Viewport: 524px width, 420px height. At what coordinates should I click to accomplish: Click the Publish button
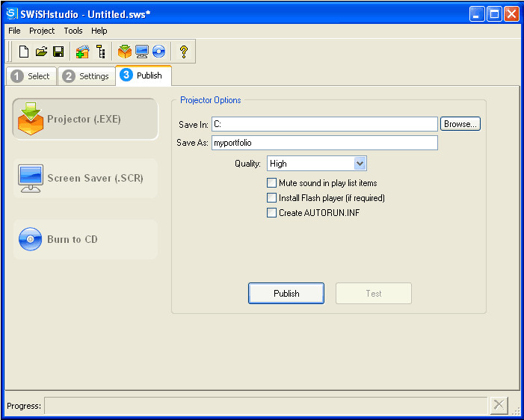click(286, 294)
